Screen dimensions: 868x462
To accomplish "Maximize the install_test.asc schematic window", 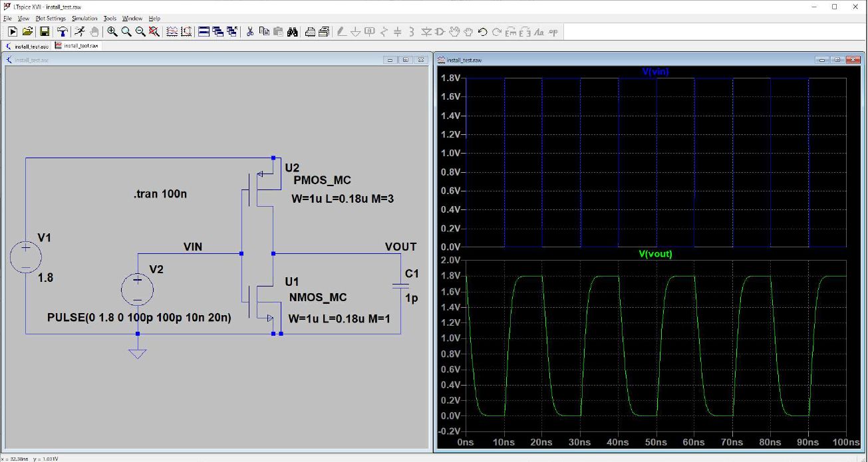I will coord(406,60).
